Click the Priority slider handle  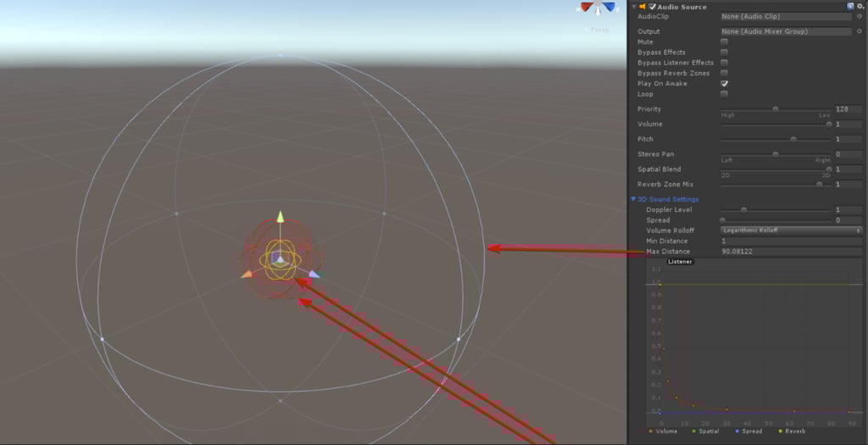pyautogui.click(x=776, y=109)
